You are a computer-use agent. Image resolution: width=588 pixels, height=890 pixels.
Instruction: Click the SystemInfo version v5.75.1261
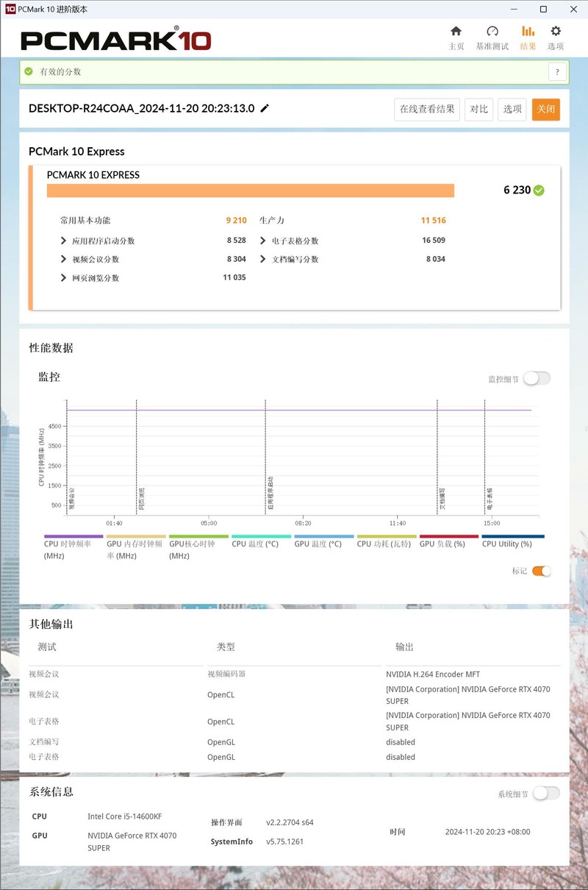point(284,841)
